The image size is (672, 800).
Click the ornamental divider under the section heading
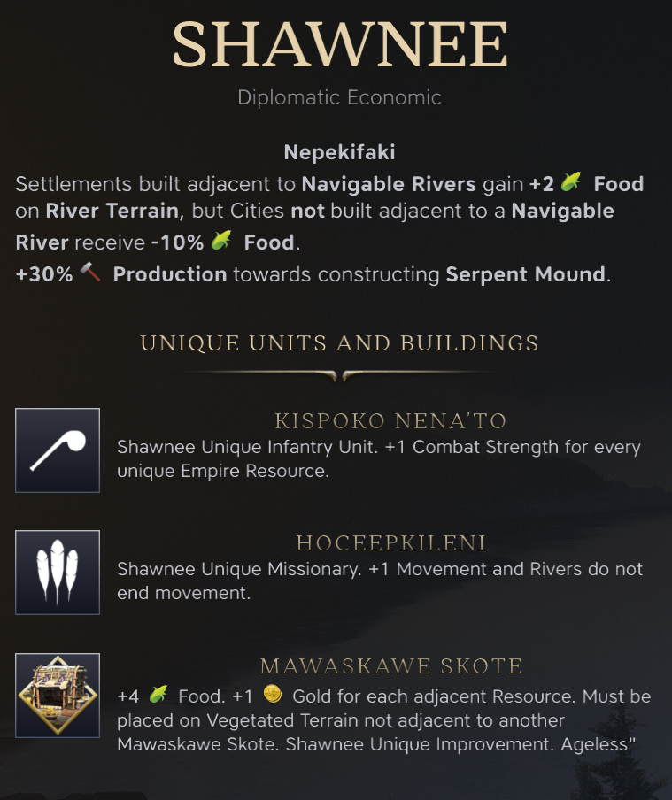[340, 375]
